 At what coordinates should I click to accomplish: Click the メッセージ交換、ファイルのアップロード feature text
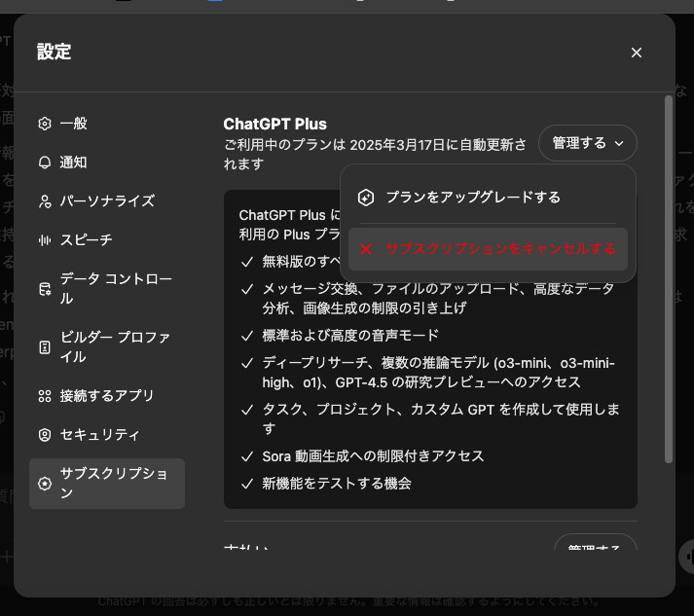pyautogui.click(x=438, y=299)
